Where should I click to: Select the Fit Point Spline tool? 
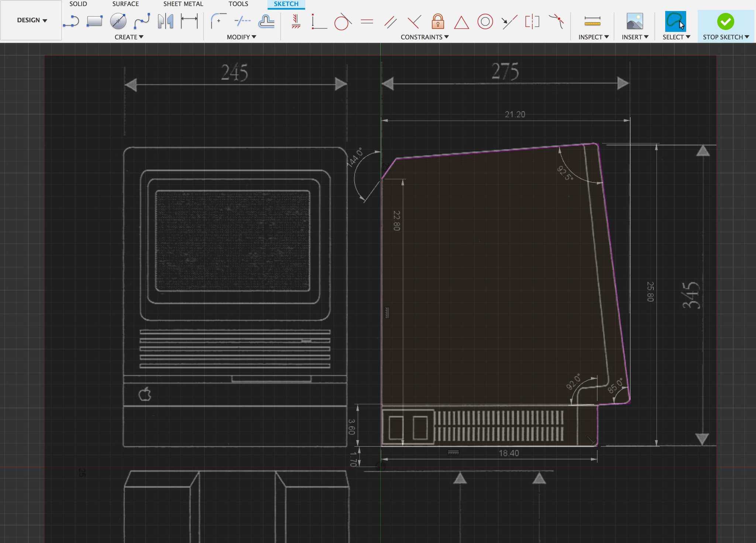pyautogui.click(x=142, y=21)
